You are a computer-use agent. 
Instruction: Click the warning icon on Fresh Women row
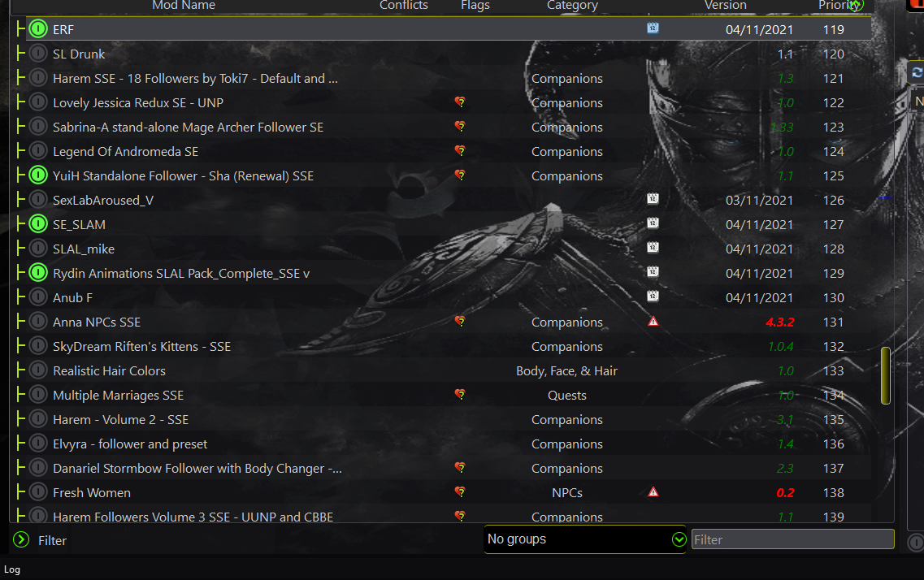click(x=653, y=492)
